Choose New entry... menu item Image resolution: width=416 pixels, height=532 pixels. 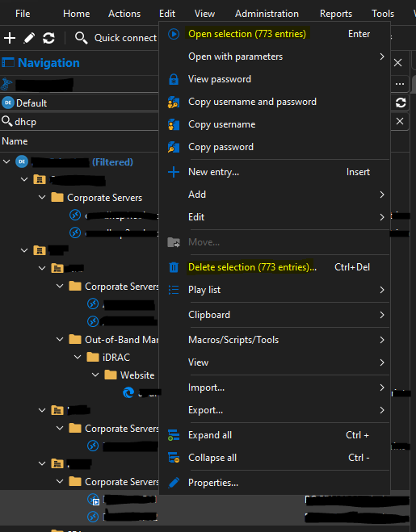coord(275,172)
